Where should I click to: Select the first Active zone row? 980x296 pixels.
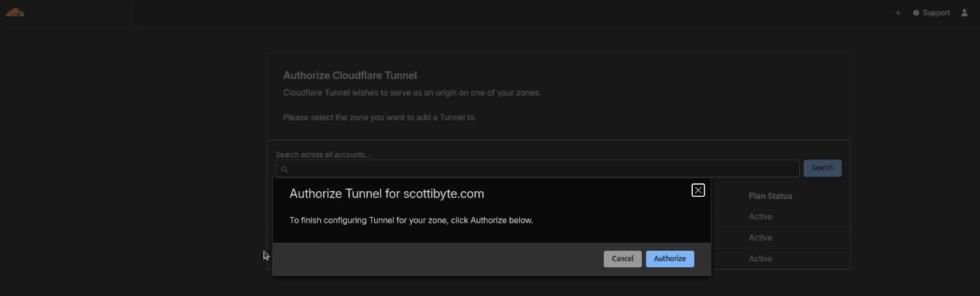760,217
